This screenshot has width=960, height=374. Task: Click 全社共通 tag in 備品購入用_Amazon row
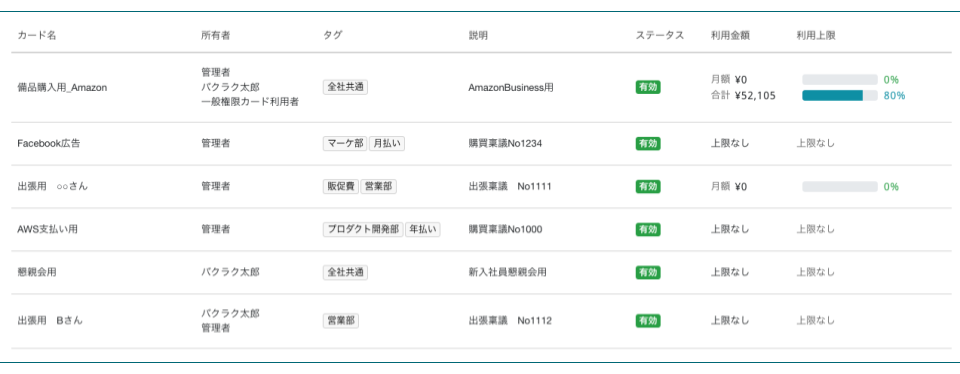coord(345,88)
